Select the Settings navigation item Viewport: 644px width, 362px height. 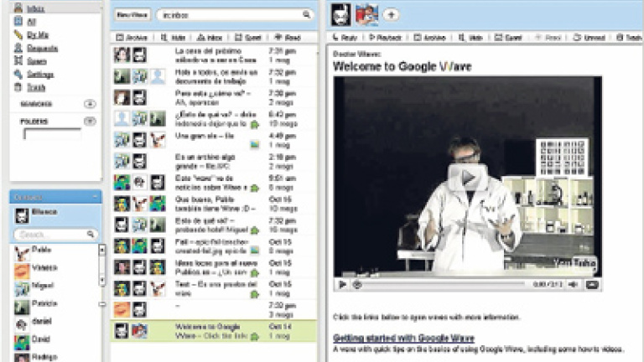click(39, 74)
